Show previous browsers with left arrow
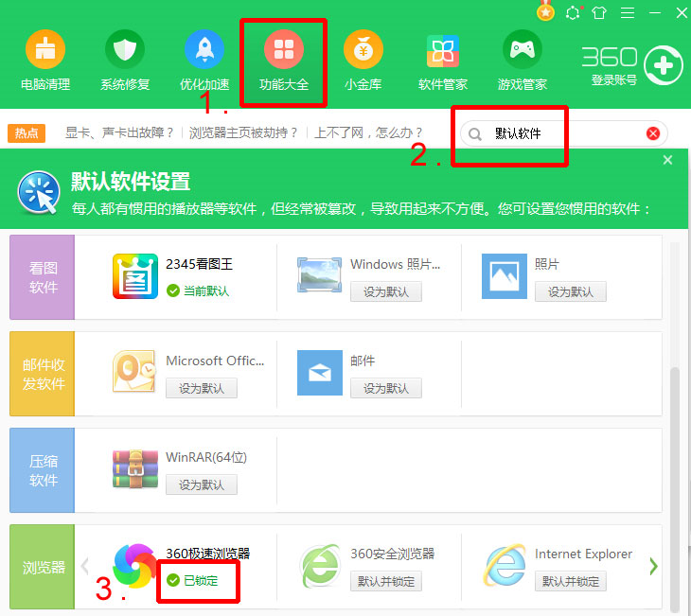 pos(85,566)
